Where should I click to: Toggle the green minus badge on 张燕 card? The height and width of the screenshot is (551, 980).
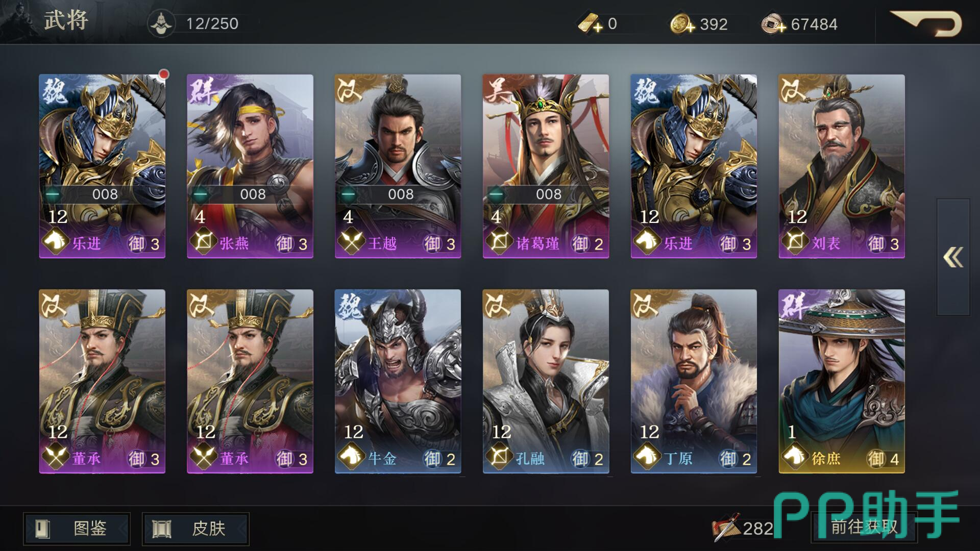tap(200, 194)
